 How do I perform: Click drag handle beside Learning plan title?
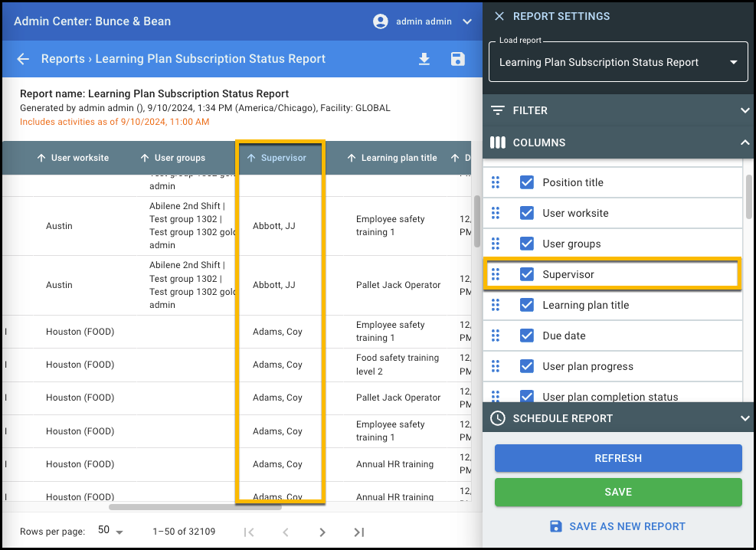click(x=496, y=305)
